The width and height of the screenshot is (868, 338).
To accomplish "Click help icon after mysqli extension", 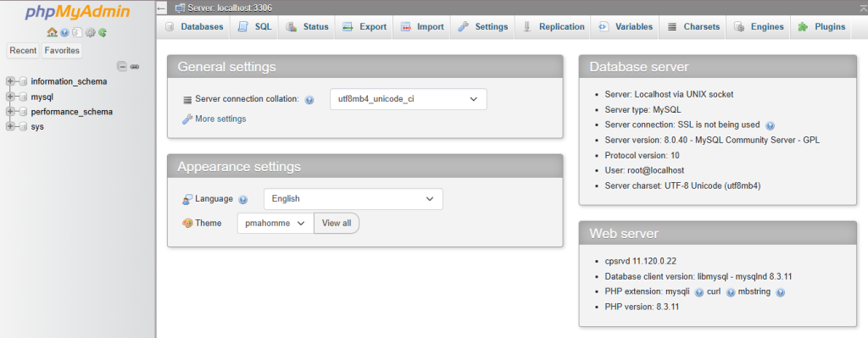I will (698, 292).
